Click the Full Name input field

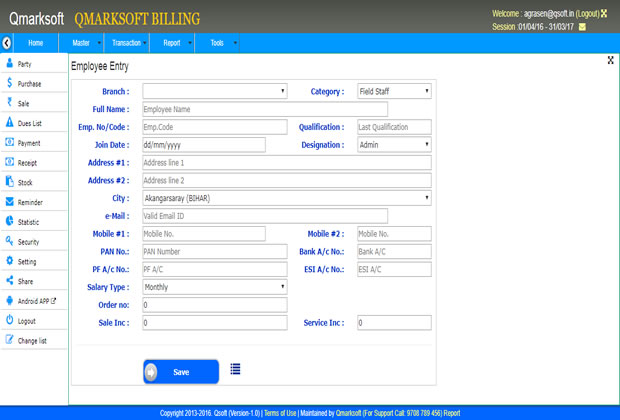tap(264, 109)
